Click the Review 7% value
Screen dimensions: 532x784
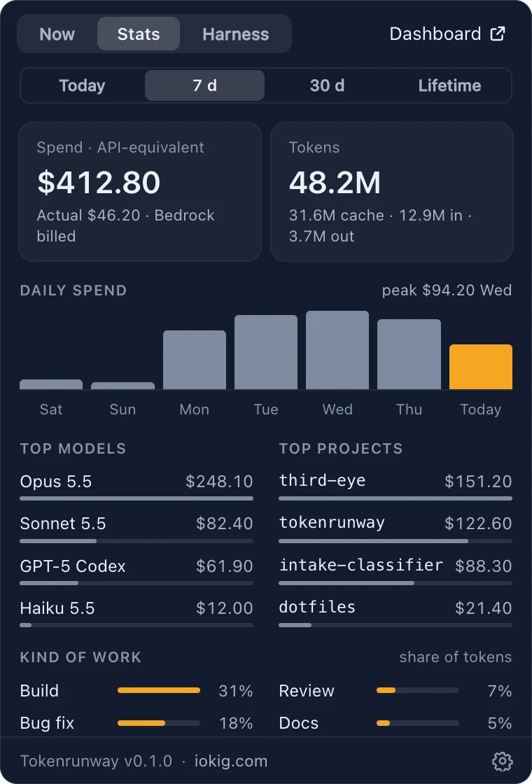500,690
